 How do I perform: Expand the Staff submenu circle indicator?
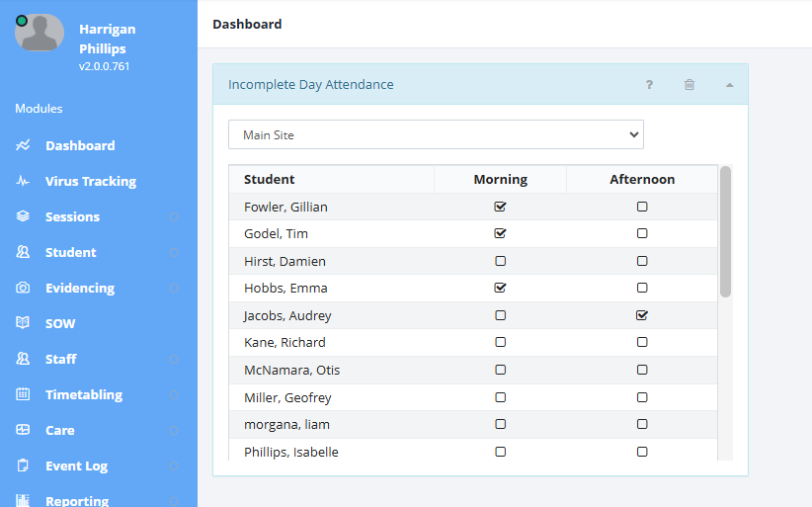pos(174,359)
